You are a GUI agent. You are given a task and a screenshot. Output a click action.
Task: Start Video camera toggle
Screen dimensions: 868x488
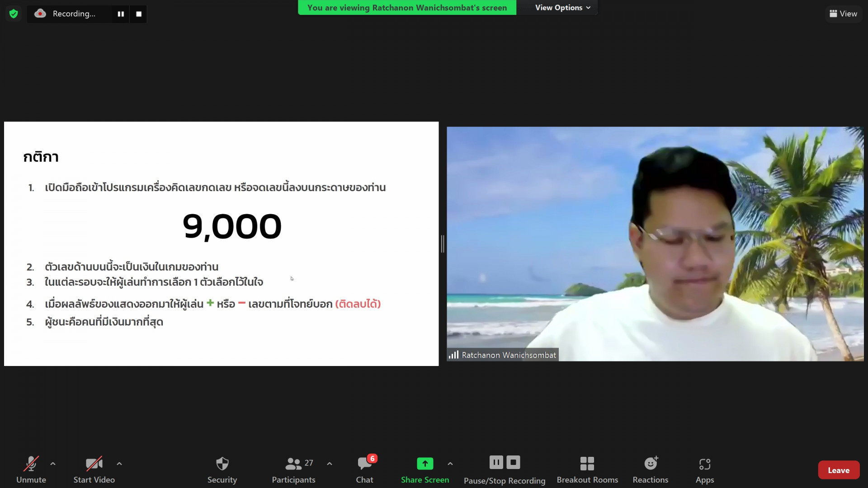94,470
